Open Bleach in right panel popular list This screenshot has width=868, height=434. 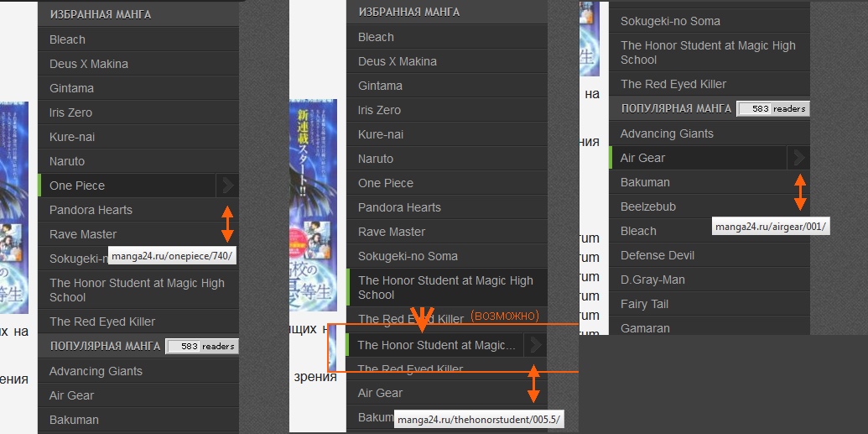[709, 231]
